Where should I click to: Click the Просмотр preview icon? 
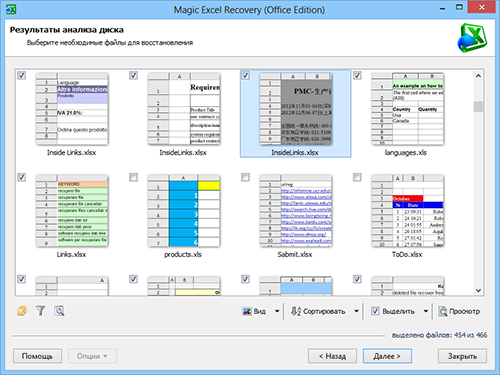point(443,311)
